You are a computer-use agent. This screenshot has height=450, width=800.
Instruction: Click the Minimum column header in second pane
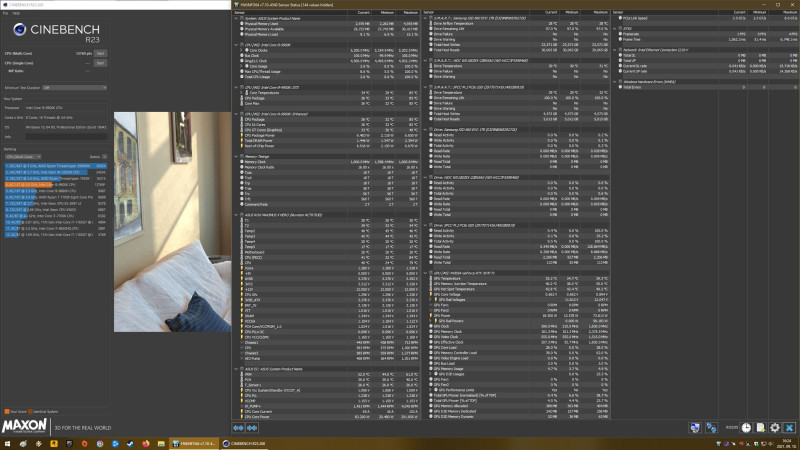pyautogui.click(x=571, y=12)
